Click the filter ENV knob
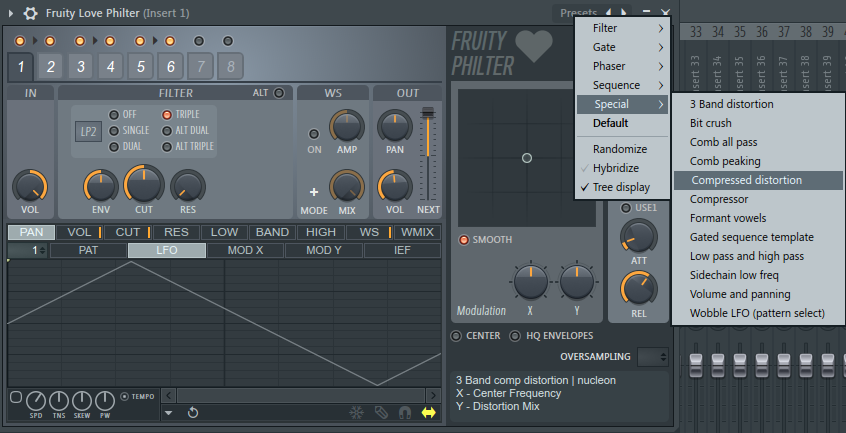 point(101,186)
